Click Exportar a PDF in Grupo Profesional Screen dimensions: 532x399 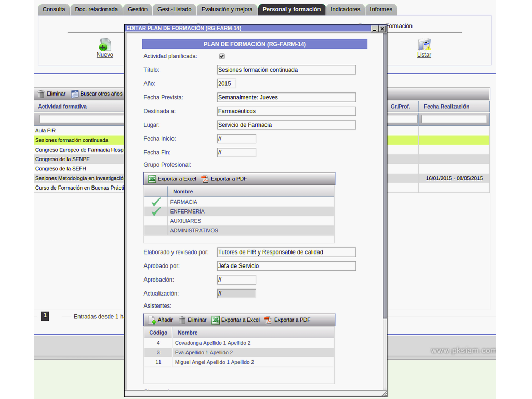point(229,179)
